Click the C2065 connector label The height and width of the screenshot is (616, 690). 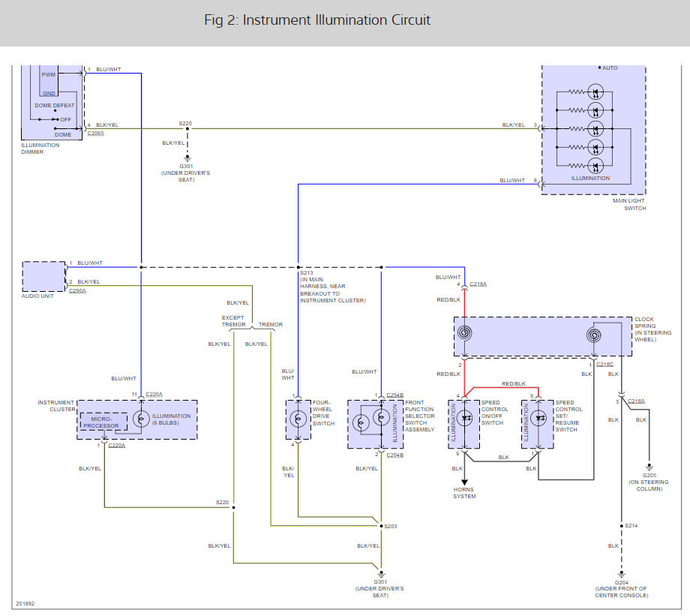pos(95,133)
